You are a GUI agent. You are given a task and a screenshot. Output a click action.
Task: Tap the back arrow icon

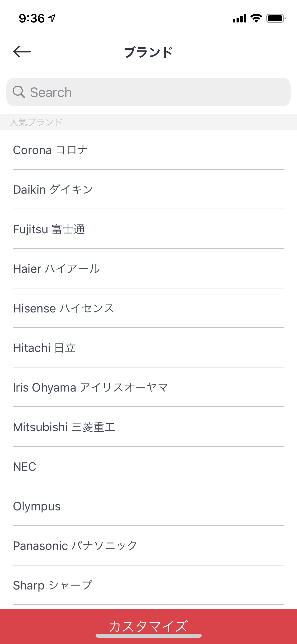point(22,52)
